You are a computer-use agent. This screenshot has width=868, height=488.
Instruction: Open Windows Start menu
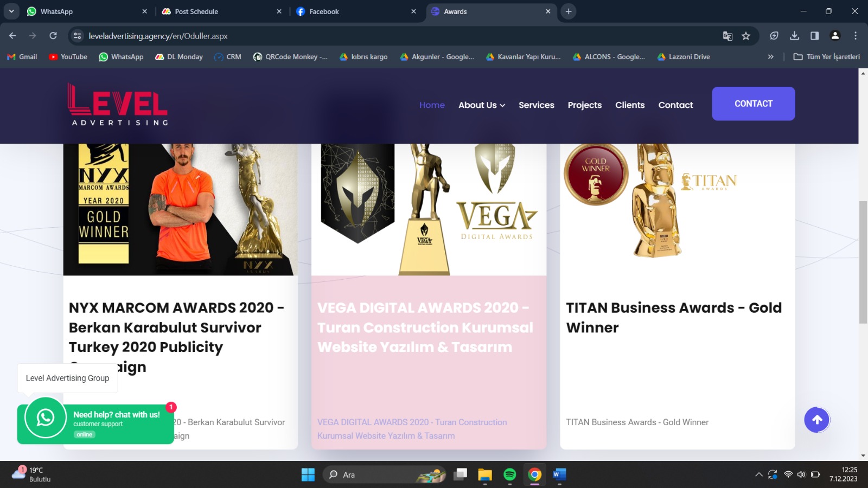308,475
